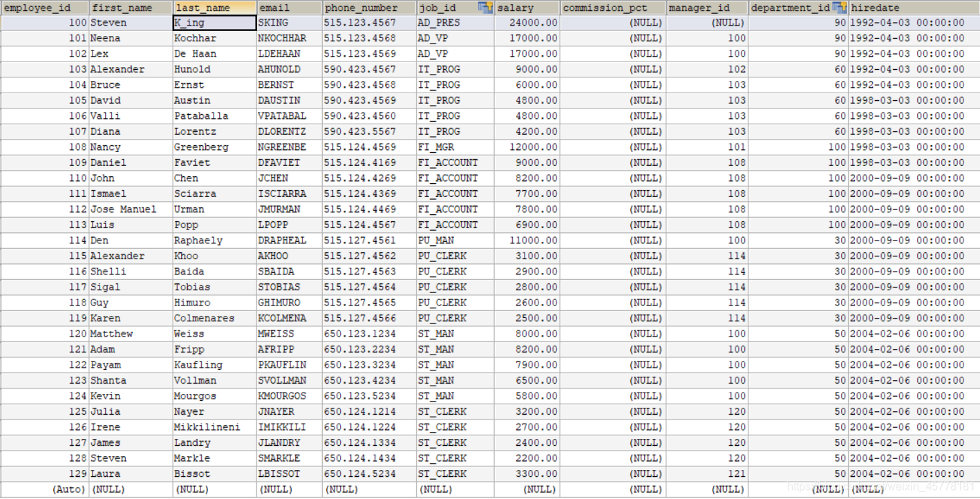Select the Kaufling last name cell
The width and height of the screenshot is (980, 499).
[215, 365]
